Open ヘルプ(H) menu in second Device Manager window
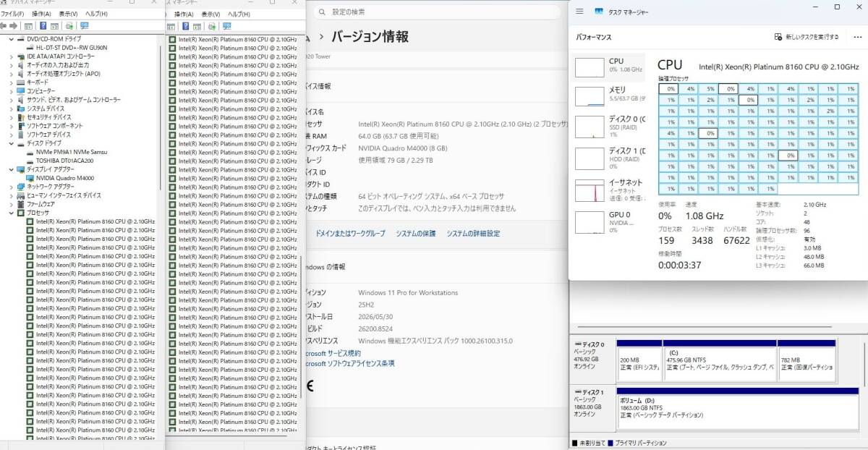868x450 pixels. pos(239,14)
